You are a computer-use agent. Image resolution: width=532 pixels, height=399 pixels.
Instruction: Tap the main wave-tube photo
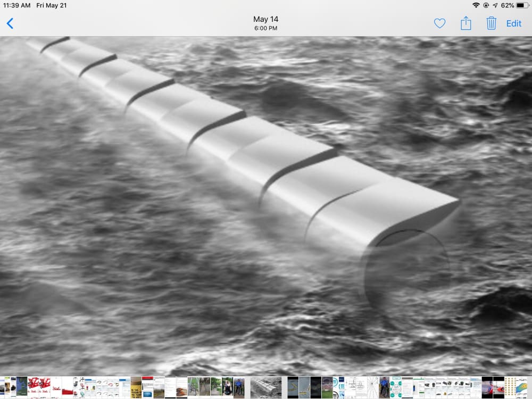266,206
